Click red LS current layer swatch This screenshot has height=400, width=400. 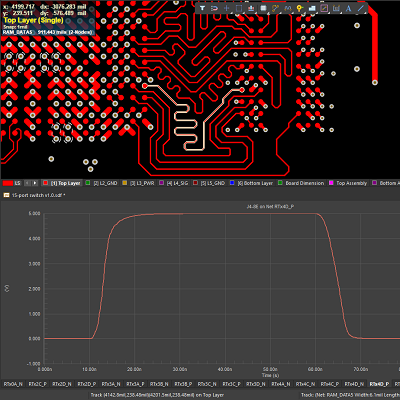[8, 183]
